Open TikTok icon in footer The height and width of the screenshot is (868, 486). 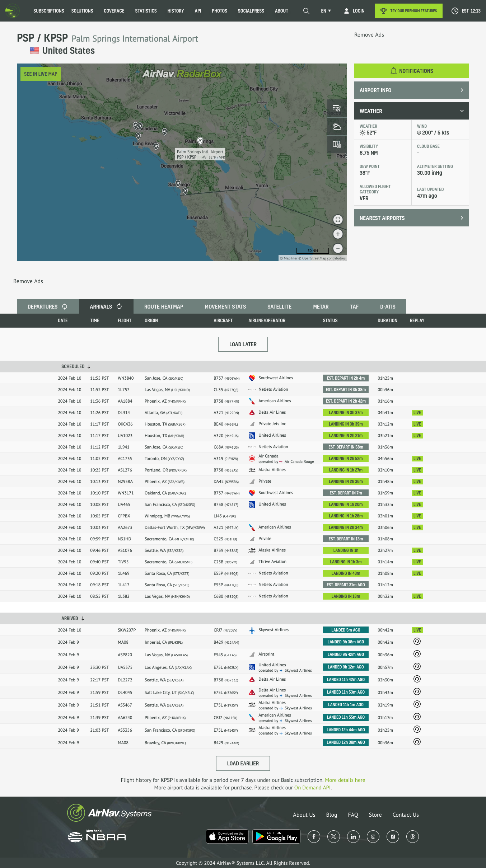tap(393, 837)
